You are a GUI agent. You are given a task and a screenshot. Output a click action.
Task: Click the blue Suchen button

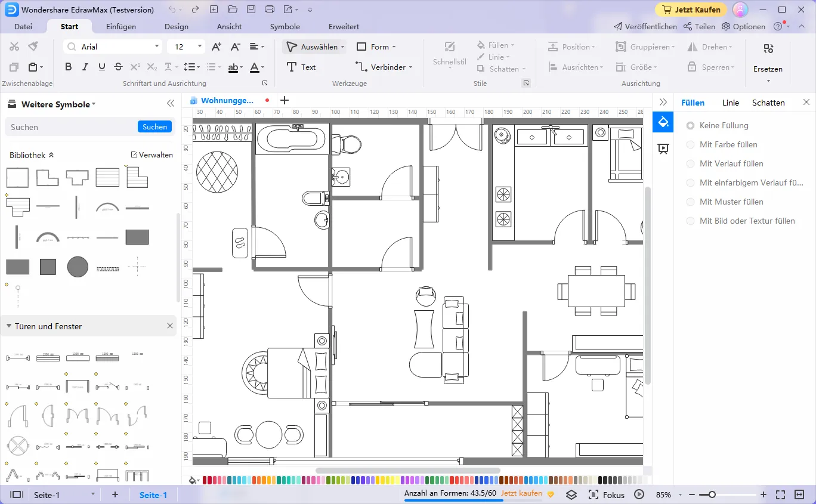pos(154,126)
